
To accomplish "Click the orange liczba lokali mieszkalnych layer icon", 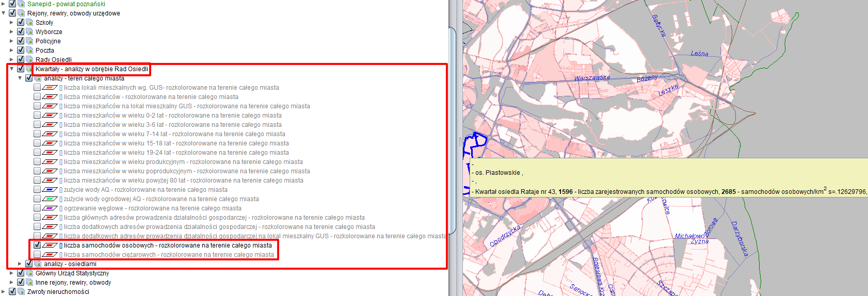I will [50, 88].
